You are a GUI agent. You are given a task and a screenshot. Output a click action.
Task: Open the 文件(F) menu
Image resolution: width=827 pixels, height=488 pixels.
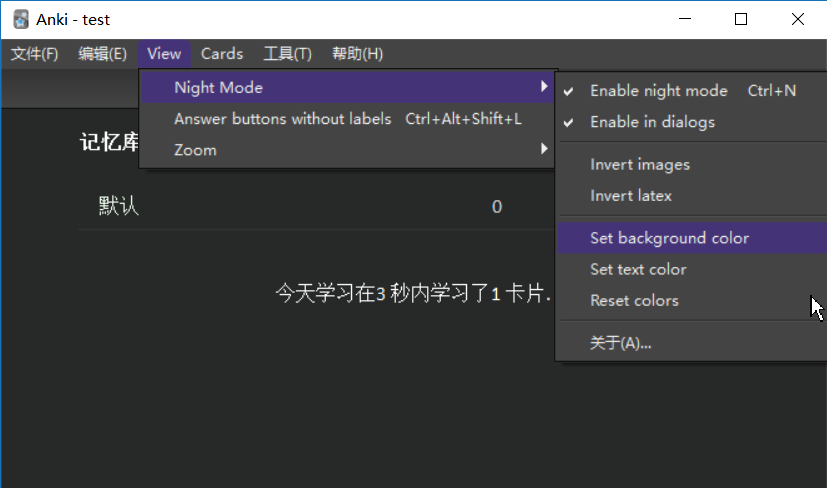[34, 54]
